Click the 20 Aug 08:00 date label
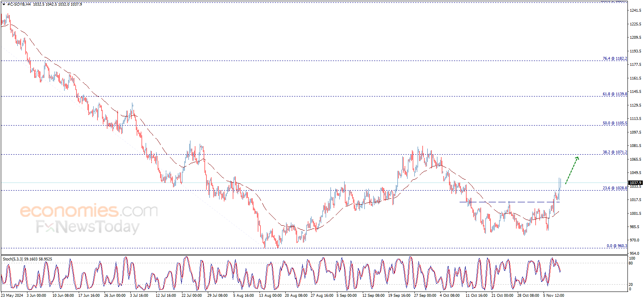The height and width of the screenshot is (300, 644). [x=296, y=296]
